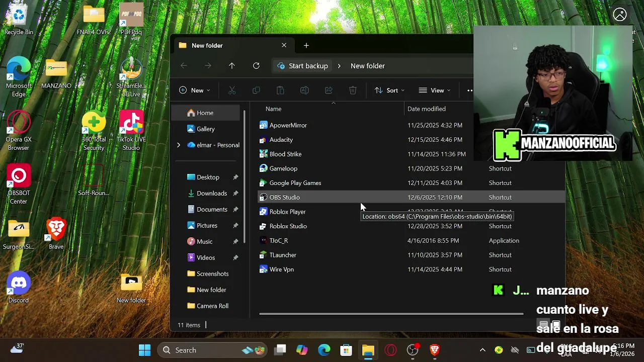The width and height of the screenshot is (644, 362).
Task: Show hidden system tray icons
Action: (x=482, y=350)
